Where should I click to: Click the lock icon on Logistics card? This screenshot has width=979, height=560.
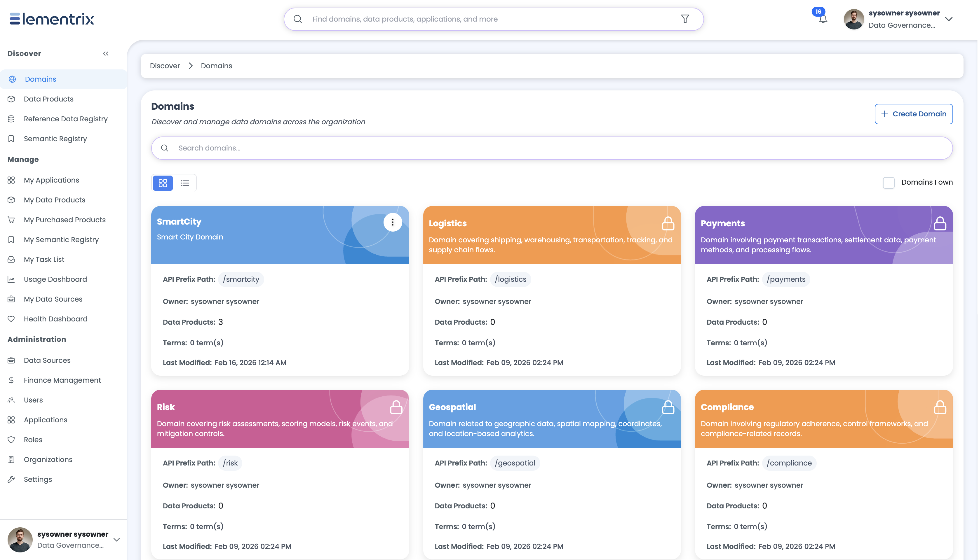[x=668, y=223]
